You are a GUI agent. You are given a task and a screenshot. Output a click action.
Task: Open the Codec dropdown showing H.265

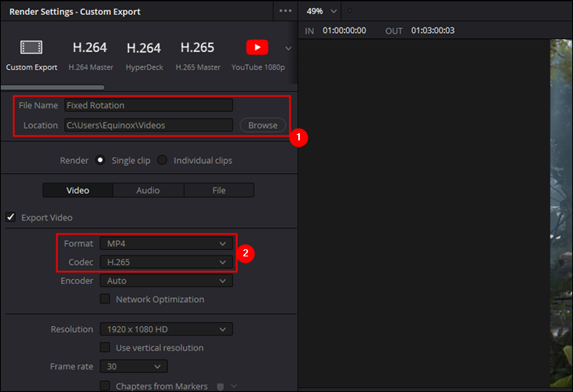point(166,262)
